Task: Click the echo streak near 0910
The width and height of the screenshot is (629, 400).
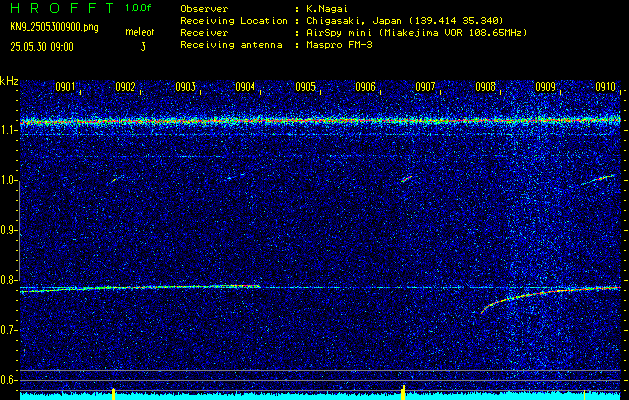Action: coord(598,180)
